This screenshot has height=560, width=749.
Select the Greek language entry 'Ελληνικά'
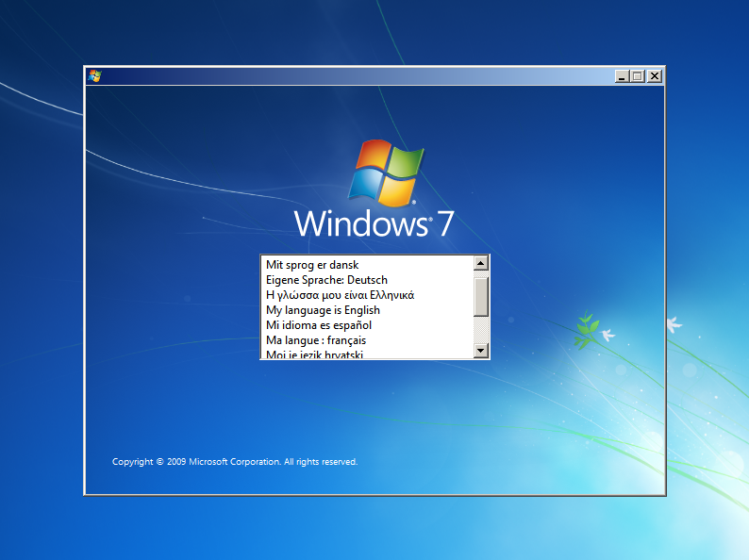(367, 295)
